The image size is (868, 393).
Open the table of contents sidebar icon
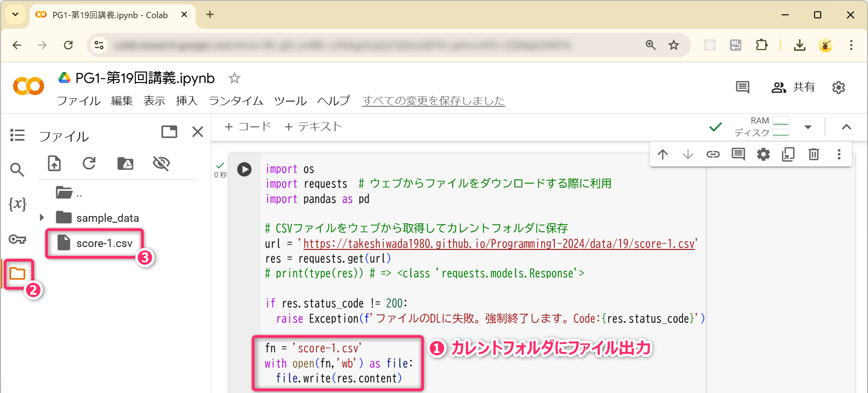(17, 135)
